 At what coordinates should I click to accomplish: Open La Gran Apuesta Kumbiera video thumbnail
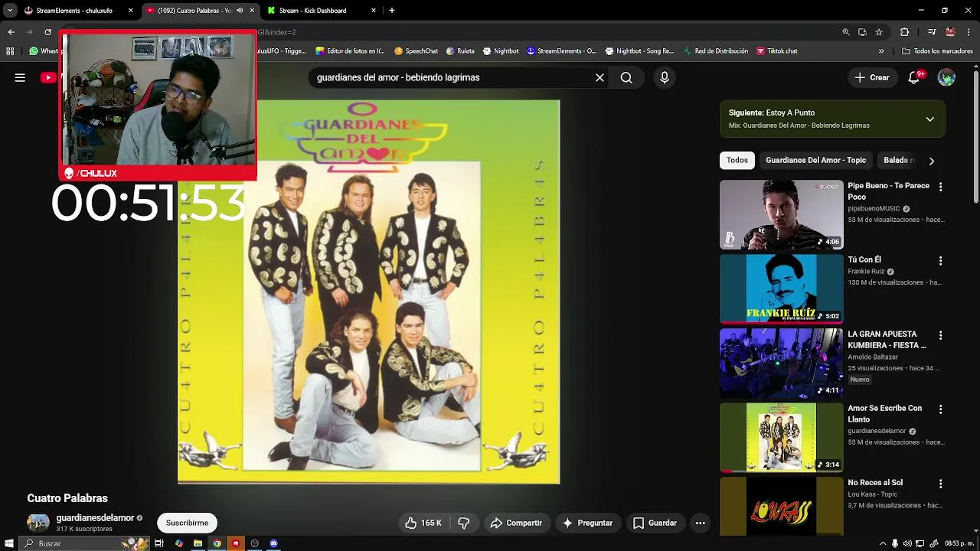click(781, 363)
